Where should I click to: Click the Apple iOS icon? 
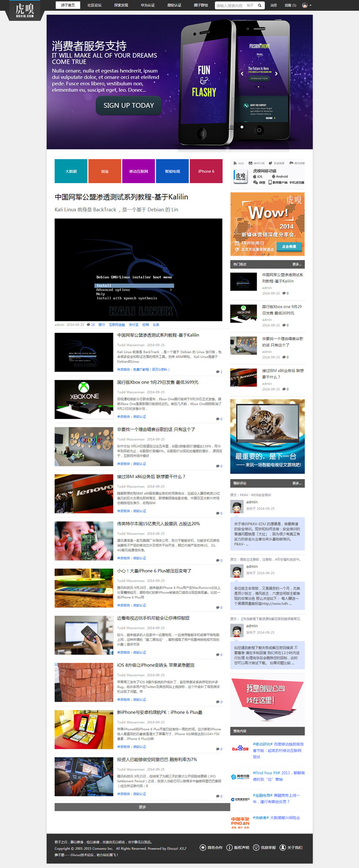point(255,177)
